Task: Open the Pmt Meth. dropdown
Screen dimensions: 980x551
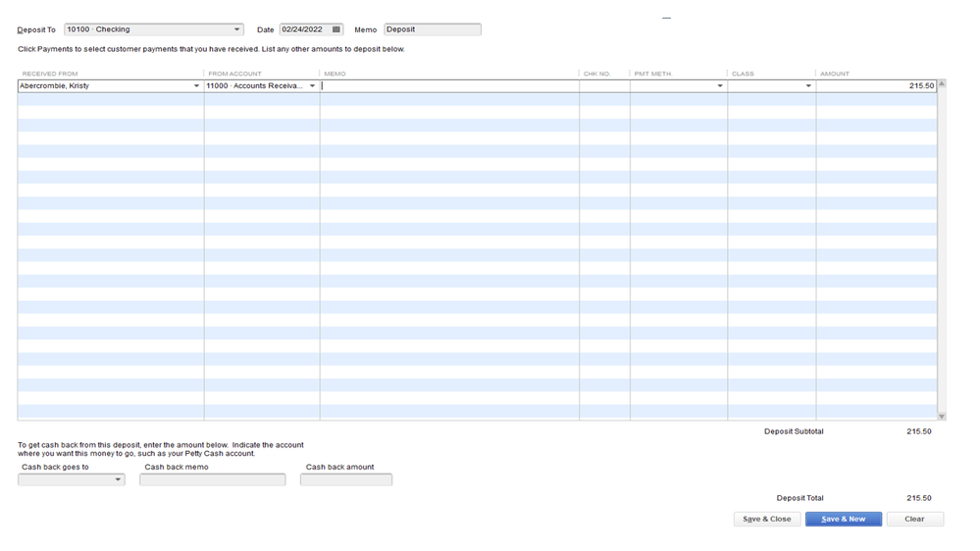Action: point(720,86)
